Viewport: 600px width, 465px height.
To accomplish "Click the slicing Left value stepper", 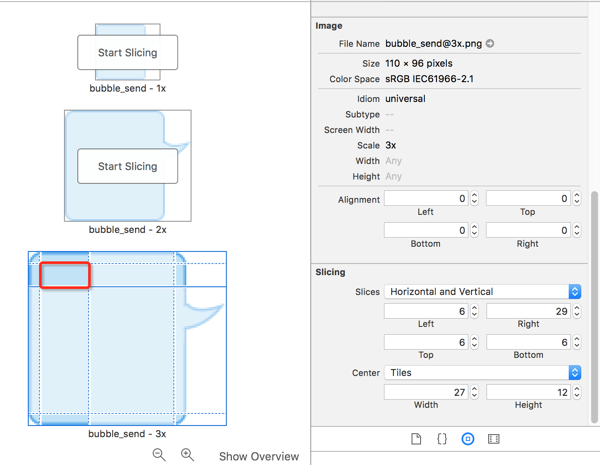I will 474,311.
